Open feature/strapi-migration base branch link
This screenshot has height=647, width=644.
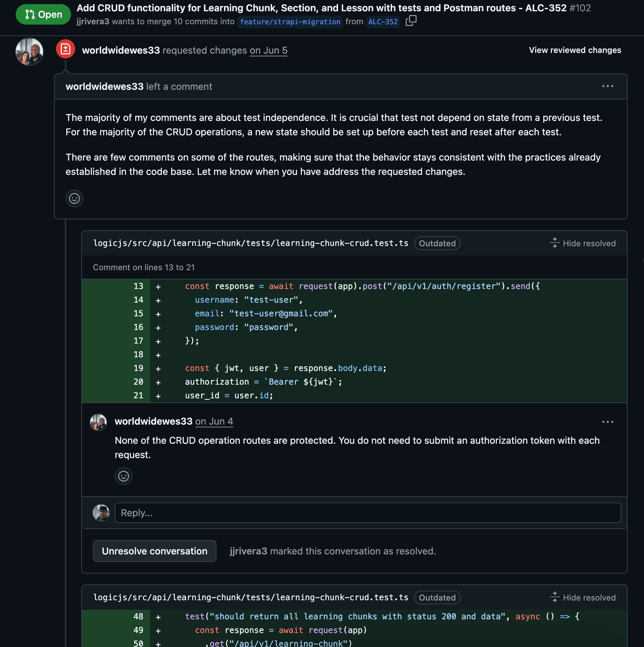[x=290, y=22]
